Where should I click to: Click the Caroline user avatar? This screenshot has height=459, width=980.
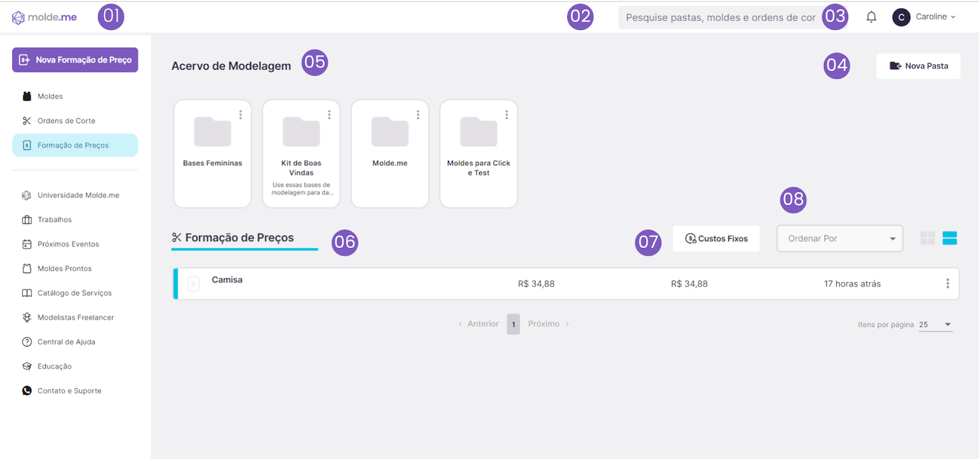click(901, 17)
